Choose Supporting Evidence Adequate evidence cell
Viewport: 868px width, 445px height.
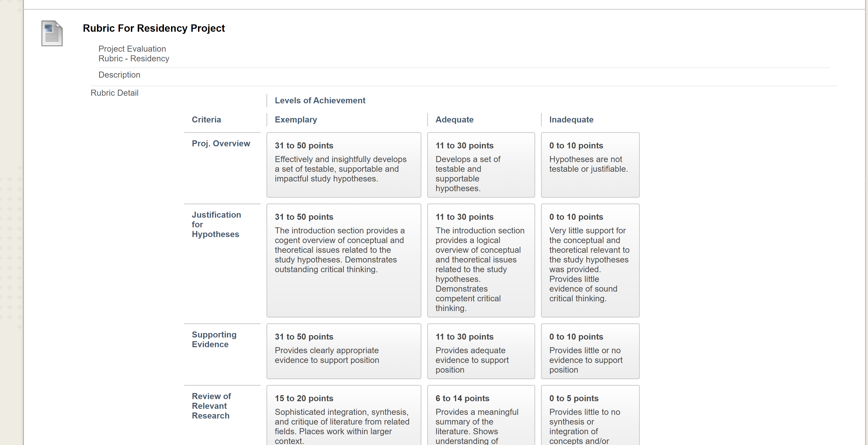click(x=481, y=351)
